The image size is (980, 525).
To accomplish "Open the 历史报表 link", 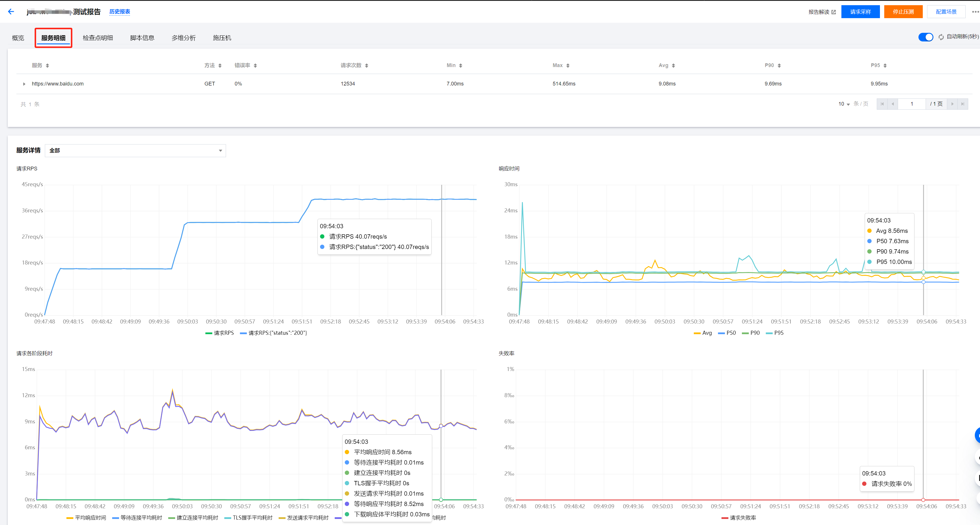I will pyautogui.click(x=119, y=12).
